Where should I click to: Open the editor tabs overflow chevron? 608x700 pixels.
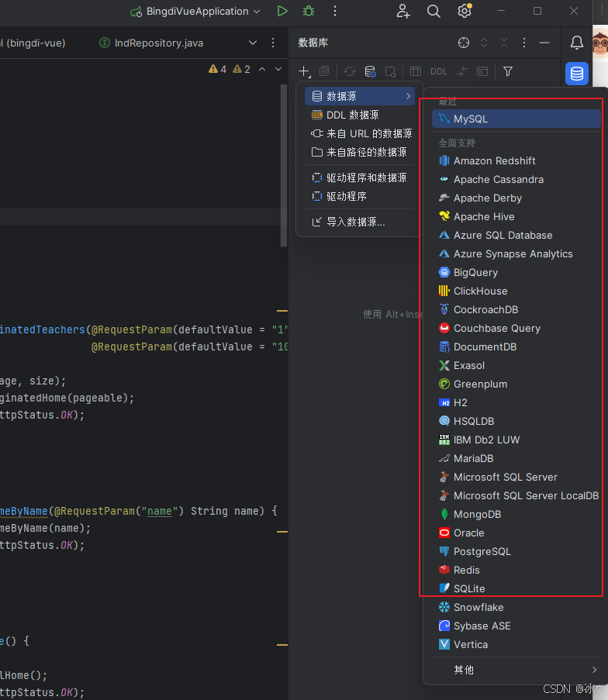coord(253,43)
